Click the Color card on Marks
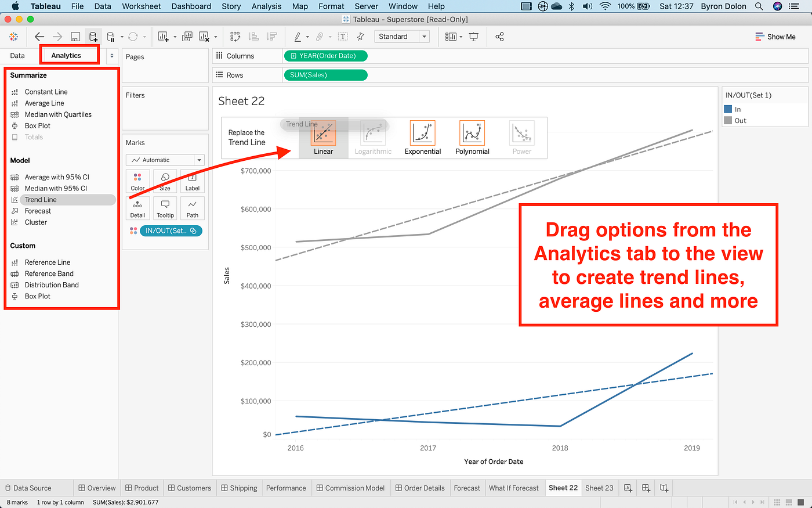This screenshot has height=508, width=812. [137, 181]
